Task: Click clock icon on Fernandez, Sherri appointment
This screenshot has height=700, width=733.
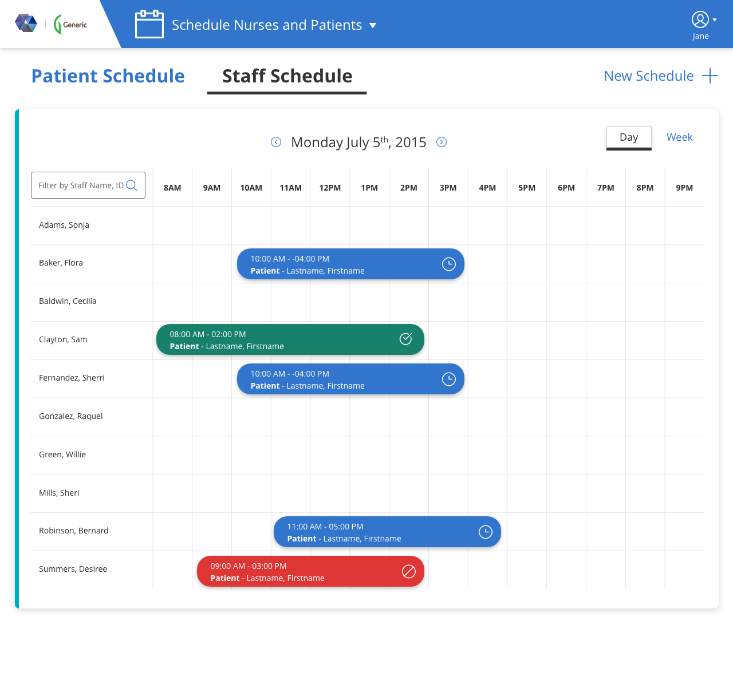Action: point(449,379)
